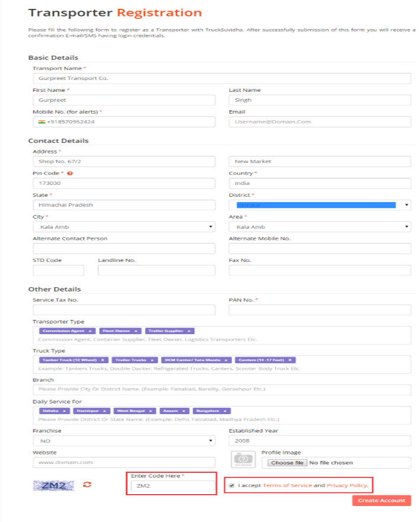The width and height of the screenshot is (420, 522).
Task: Click the Create Account button
Action: point(381,501)
